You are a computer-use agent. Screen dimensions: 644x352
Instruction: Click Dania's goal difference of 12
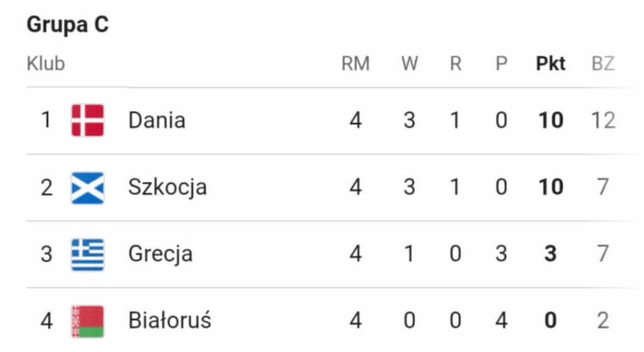(602, 120)
